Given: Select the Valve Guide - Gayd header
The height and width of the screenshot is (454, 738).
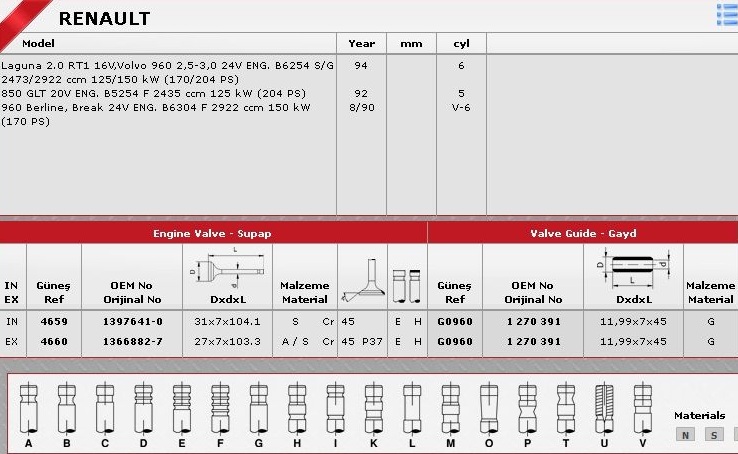Looking at the screenshot, I should (583, 233).
